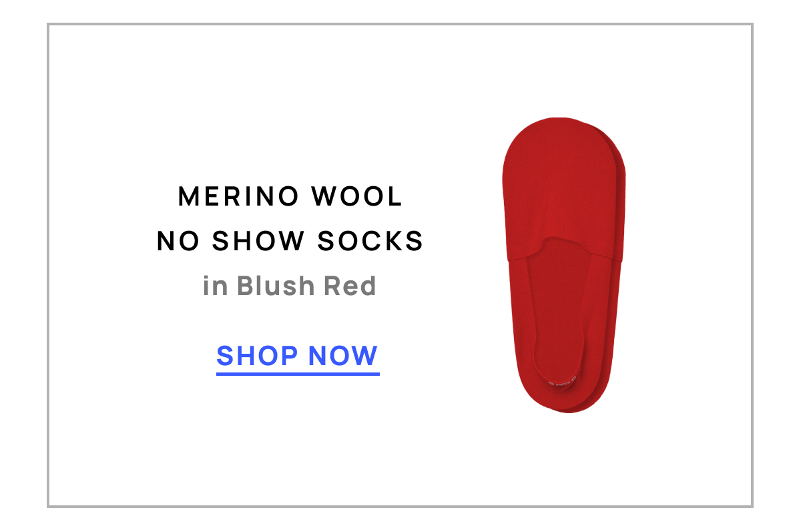Screen dimensions: 801x532
Task: Click the NO SHOW SOCKS heading line
Action: pos(290,241)
